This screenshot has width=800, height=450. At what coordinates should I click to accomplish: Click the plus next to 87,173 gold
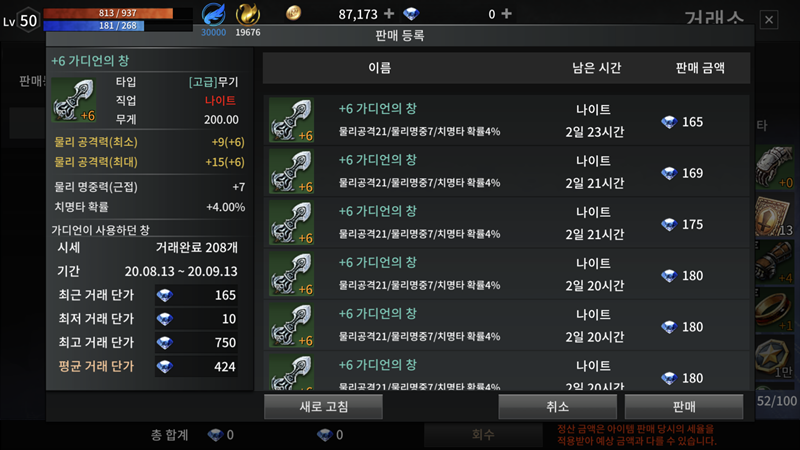(389, 14)
